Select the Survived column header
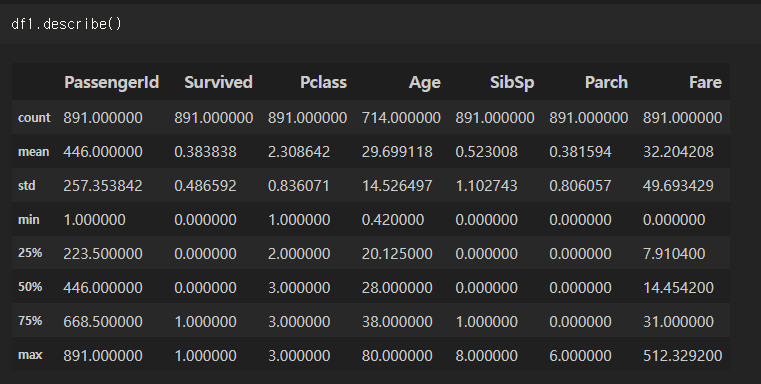 (218, 82)
